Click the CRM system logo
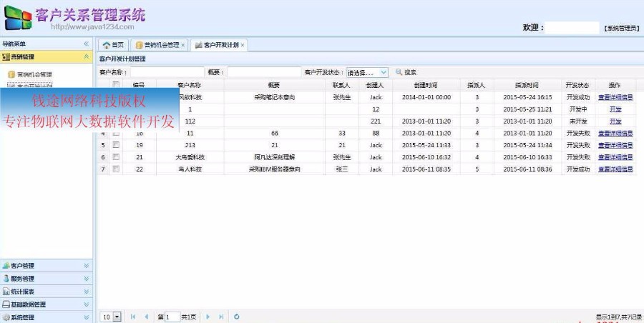The height and width of the screenshot is (323, 644). pyautogui.click(x=18, y=18)
